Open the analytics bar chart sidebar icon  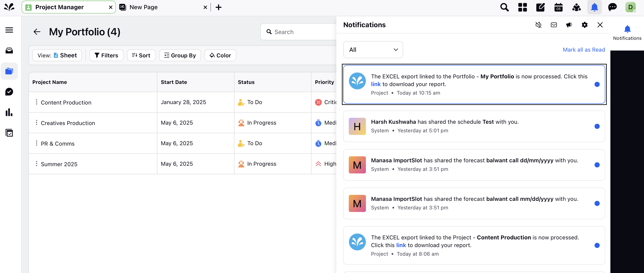(9, 112)
